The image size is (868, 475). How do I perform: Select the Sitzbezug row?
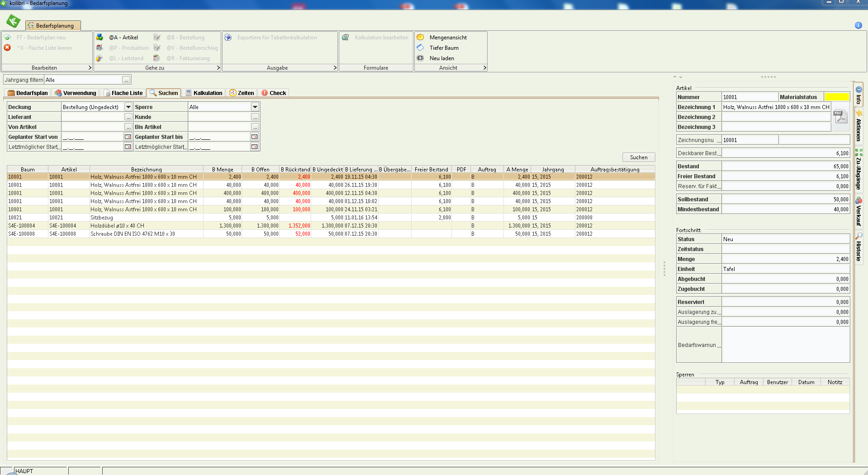(x=331, y=218)
